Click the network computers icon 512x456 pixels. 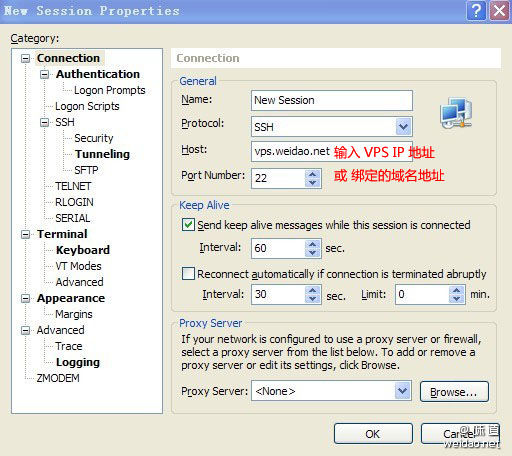tap(456, 113)
